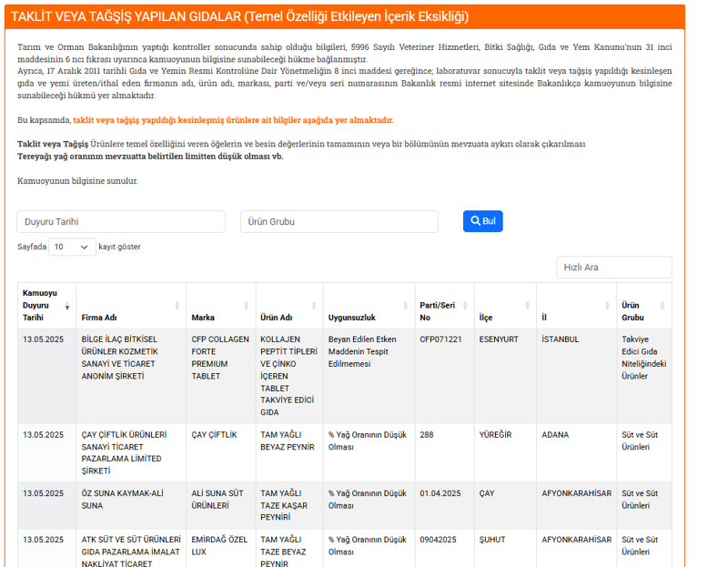Sort table by Ürün Grubu arrows

pos(662,306)
